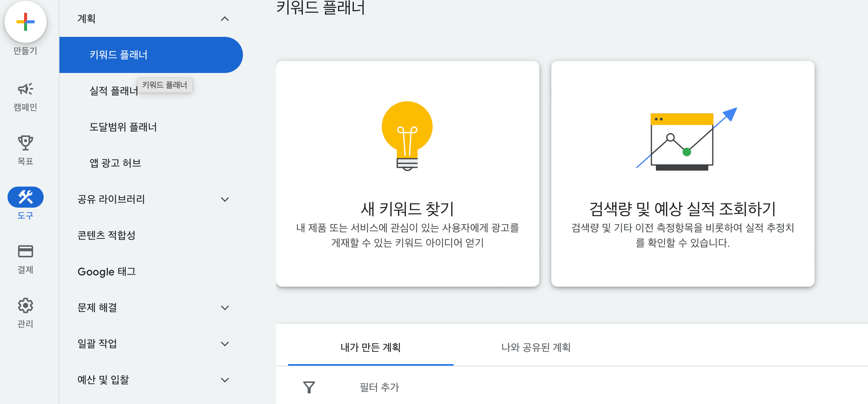Expand the 문제 해결 section
868x404 pixels.
(225, 307)
